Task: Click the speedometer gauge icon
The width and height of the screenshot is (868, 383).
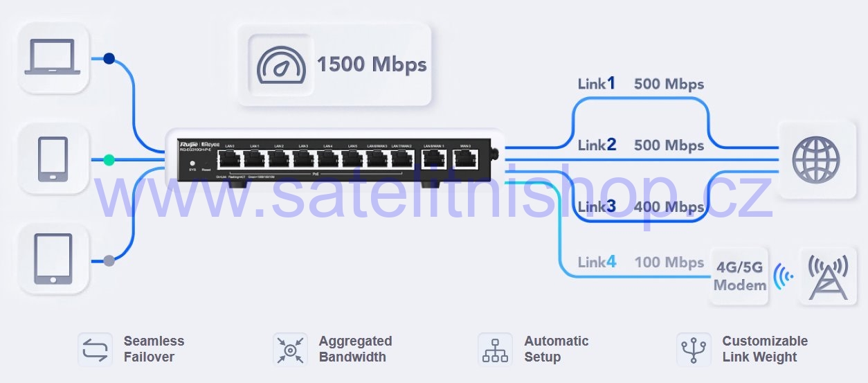Action: click(x=281, y=66)
